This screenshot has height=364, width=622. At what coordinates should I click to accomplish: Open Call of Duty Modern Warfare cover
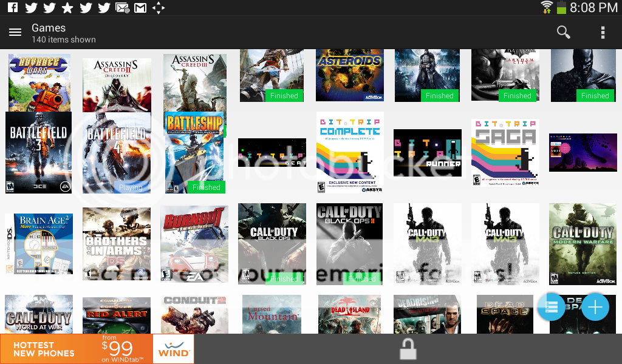coord(583,244)
